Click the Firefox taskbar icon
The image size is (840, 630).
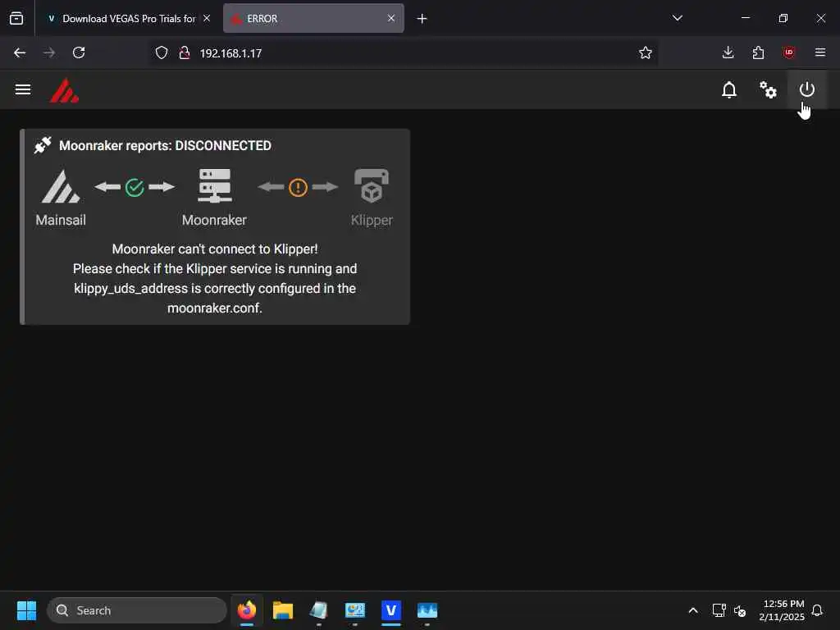247,610
